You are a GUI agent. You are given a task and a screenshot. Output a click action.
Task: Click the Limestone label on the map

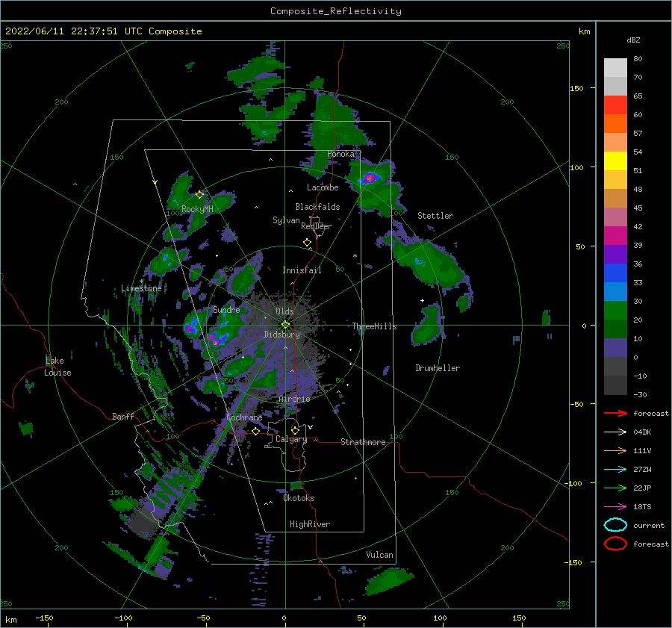click(141, 288)
